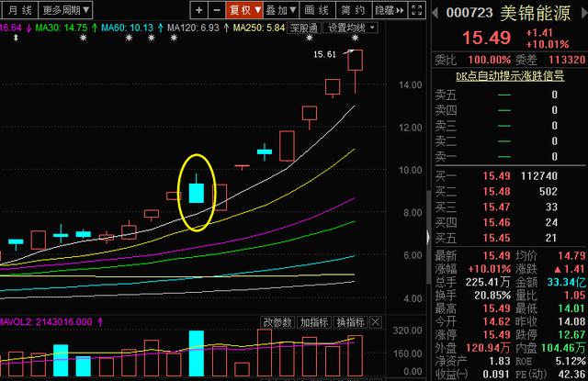Click the 加指标 button
This screenshot has height=381, width=588.
click(313, 322)
